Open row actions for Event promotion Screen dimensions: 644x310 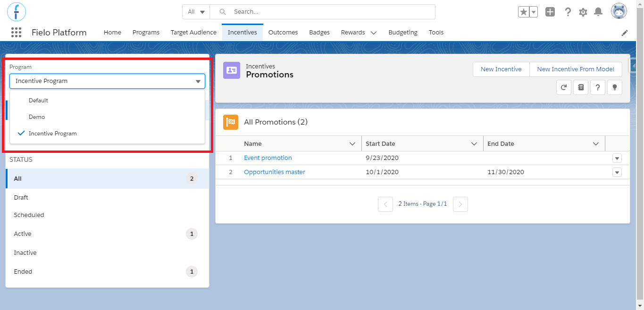(x=617, y=159)
